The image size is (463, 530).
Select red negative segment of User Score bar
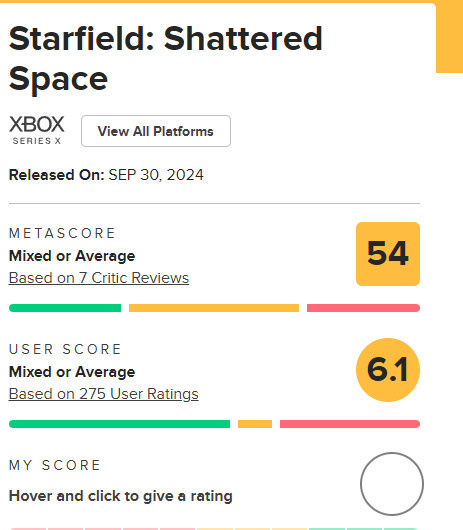(x=350, y=424)
